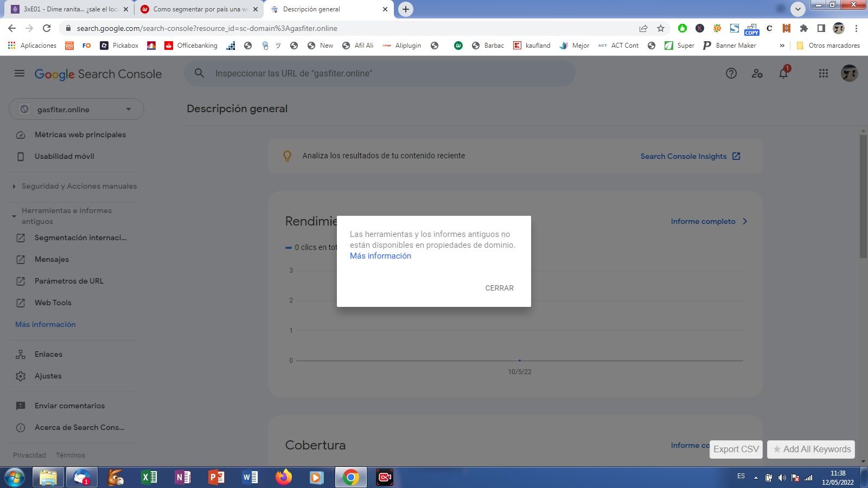Click Enviar comentarios feedback icon
This screenshot has width=868, height=488.
click(21, 406)
